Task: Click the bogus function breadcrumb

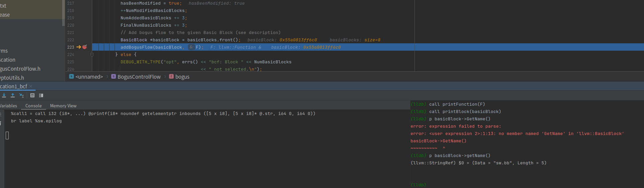Action: 182,77
